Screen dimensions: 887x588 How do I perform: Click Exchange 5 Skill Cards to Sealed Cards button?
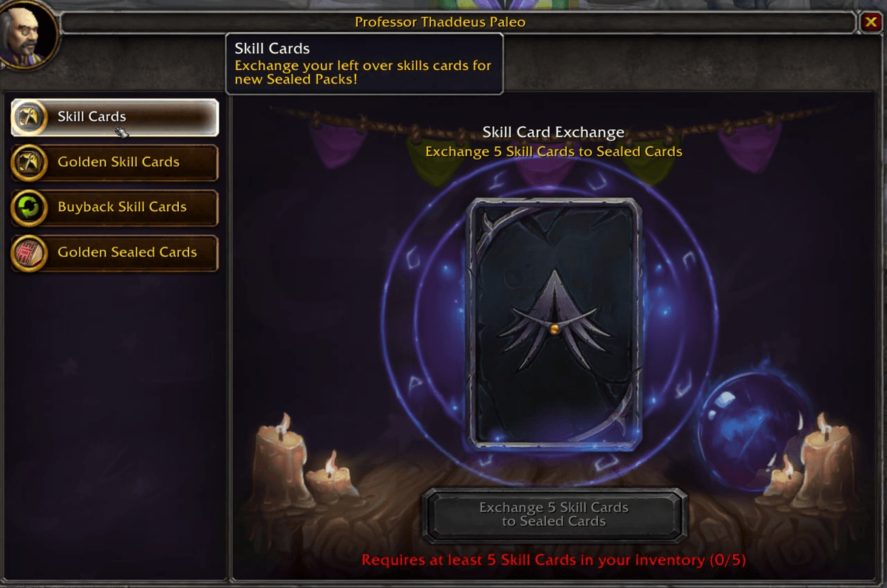(x=554, y=515)
